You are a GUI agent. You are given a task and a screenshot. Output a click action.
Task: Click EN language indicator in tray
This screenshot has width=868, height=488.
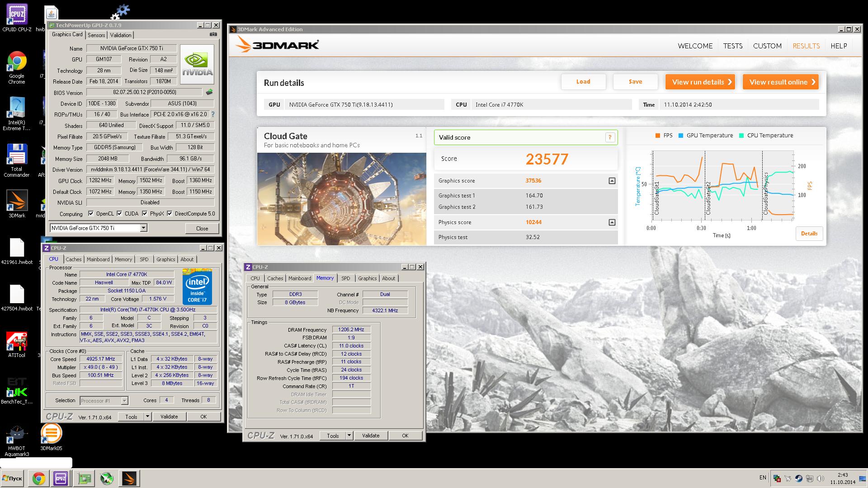(x=763, y=478)
